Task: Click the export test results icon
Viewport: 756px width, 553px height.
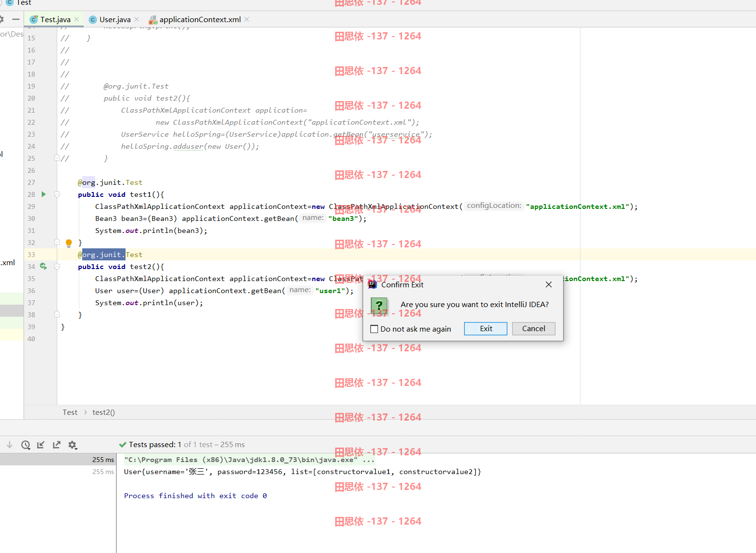Action: (x=57, y=445)
